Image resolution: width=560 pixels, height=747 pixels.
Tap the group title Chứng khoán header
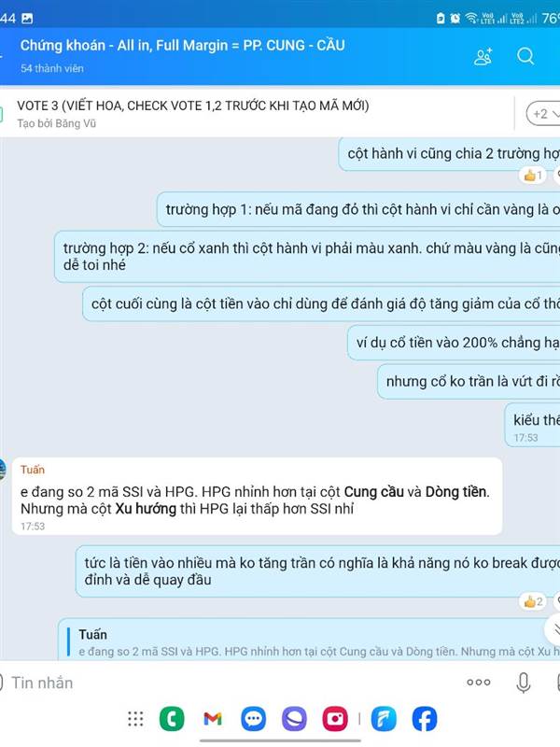(x=182, y=45)
